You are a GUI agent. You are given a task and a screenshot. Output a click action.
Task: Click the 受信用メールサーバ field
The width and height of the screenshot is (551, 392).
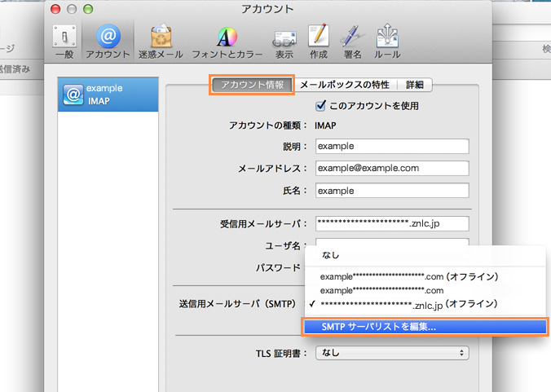click(x=392, y=224)
